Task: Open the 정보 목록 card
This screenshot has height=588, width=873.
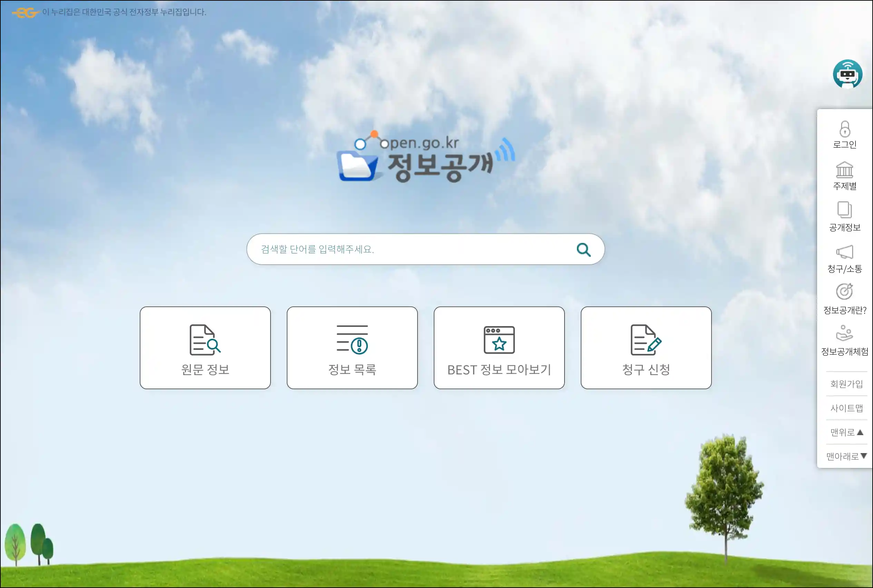Action: [x=352, y=347]
